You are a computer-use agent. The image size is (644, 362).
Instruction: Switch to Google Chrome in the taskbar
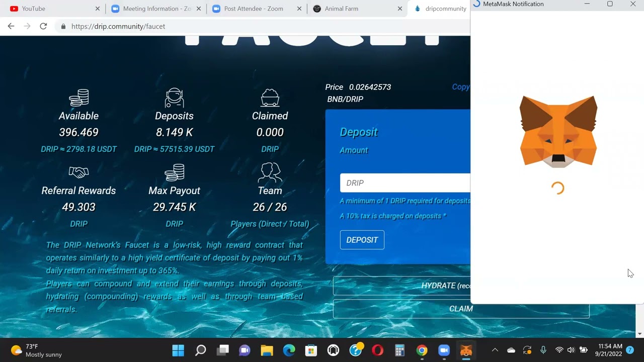(x=422, y=350)
